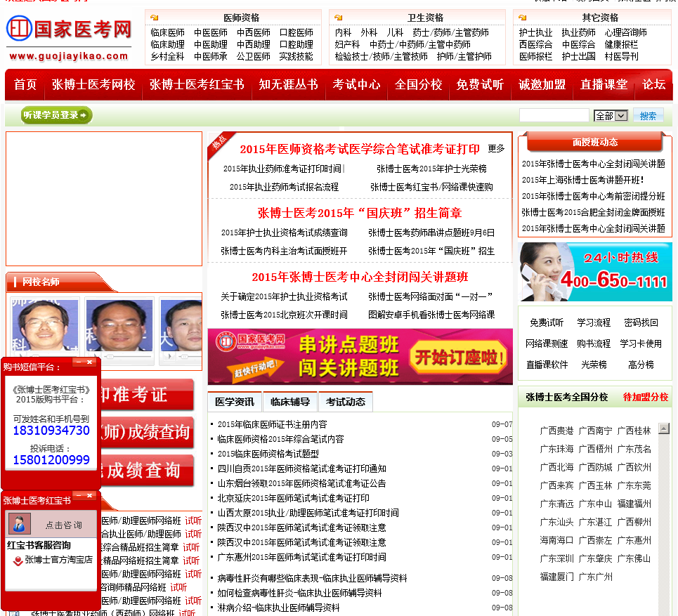The width and height of the screenshot is (678, 616).
Task: Open 论坛 in the navigation bar
Action: pyautogui.click(x=653, y=84)
